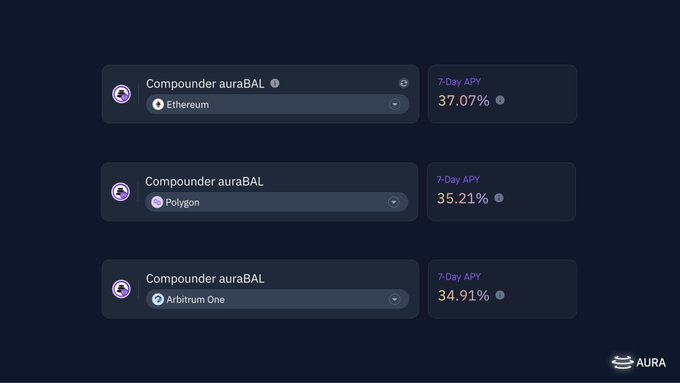Click the auraBAL token icon in the Ethereum card

(121, 94)
